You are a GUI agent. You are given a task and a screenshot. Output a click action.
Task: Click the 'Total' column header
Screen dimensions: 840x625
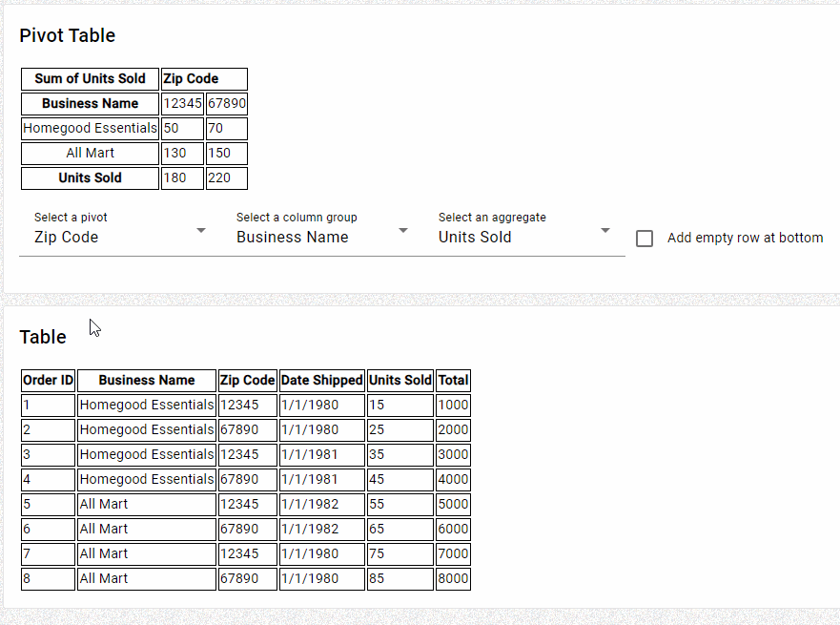pyautogui.click(x=453, y=380)
